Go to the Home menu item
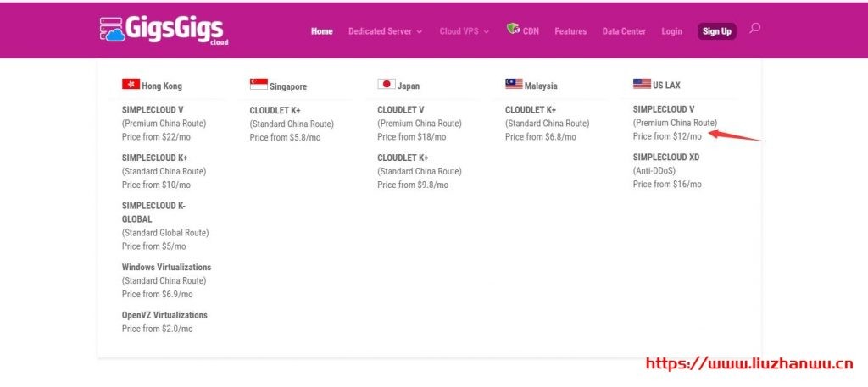868x387 pixels. (x=321, y=31)
